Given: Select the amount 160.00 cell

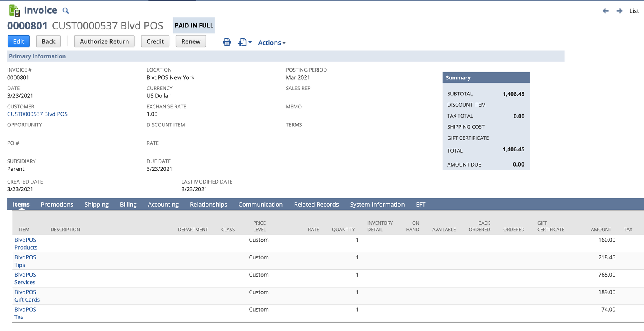Looking at the screenshot, I should [x=607, y=240].
